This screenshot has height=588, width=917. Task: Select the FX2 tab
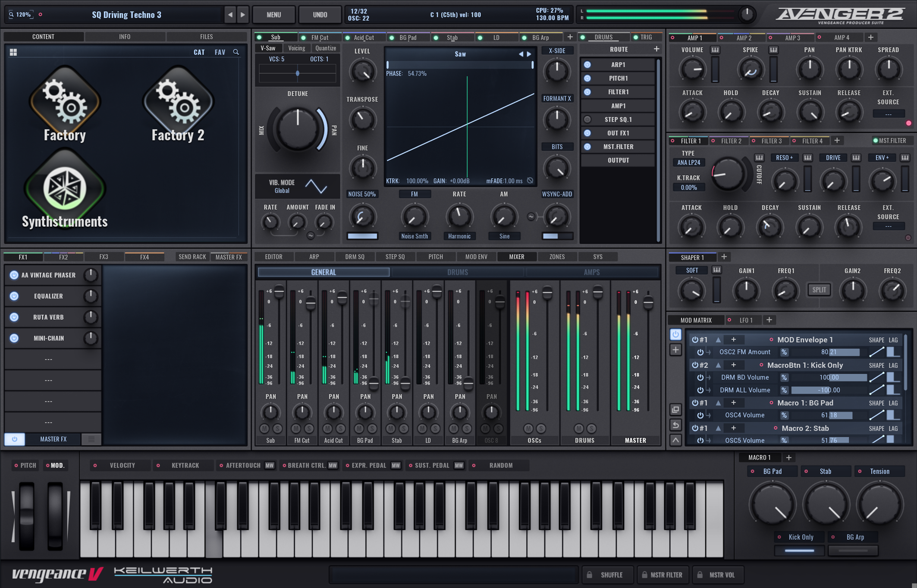tap(63, 257)
